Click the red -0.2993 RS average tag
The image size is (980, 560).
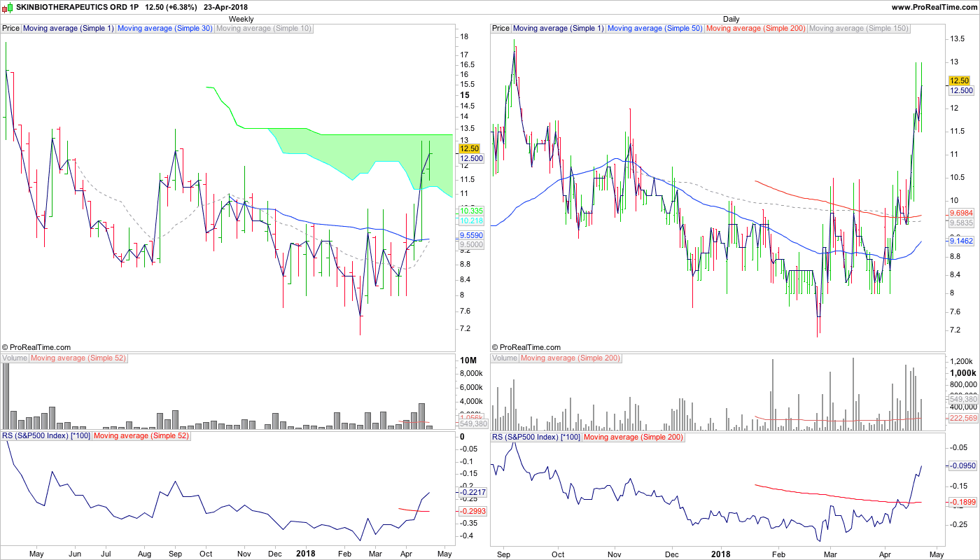[x=472, y=511]
